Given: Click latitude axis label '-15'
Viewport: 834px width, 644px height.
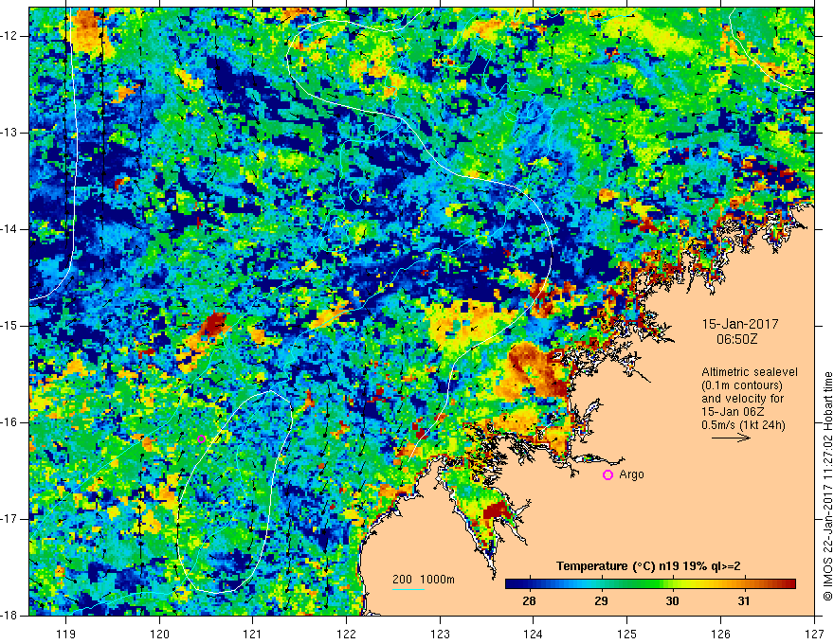Looking at the screenshot, I should (x=9, y=326).
